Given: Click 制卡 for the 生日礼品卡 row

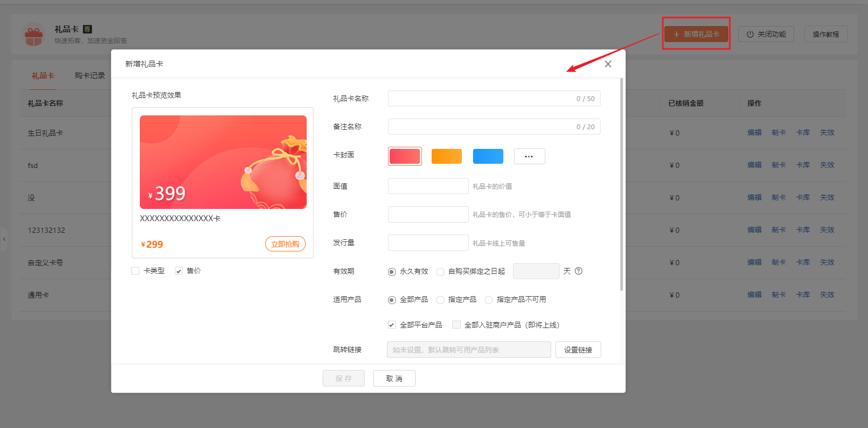Looking at the screenshot, I should coord(779,133).
